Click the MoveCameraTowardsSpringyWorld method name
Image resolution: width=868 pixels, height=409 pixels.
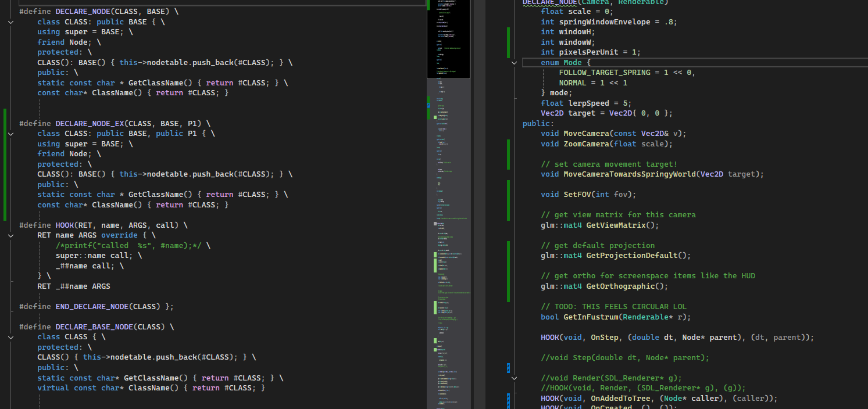tap(630, 174)
